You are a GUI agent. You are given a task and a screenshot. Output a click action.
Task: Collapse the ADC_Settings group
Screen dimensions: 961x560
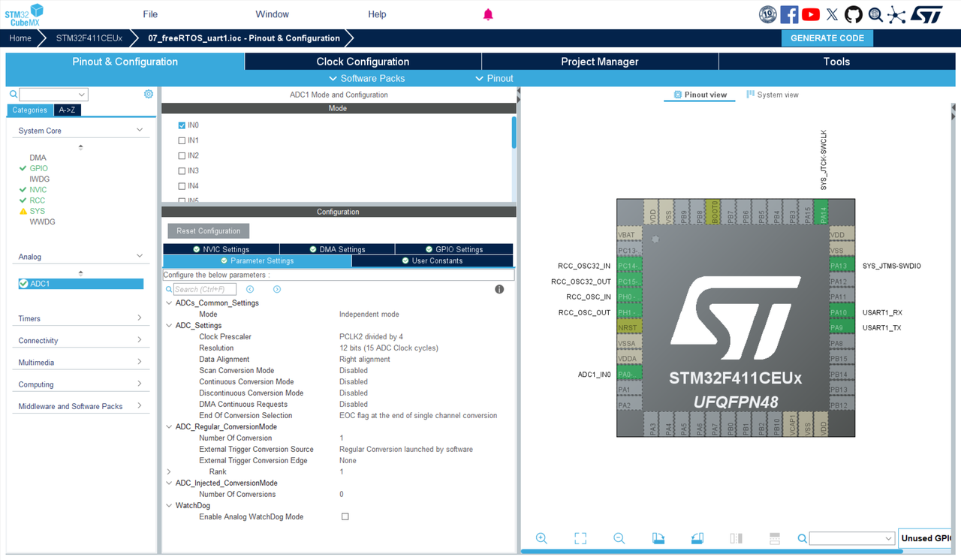coord(169,325)
